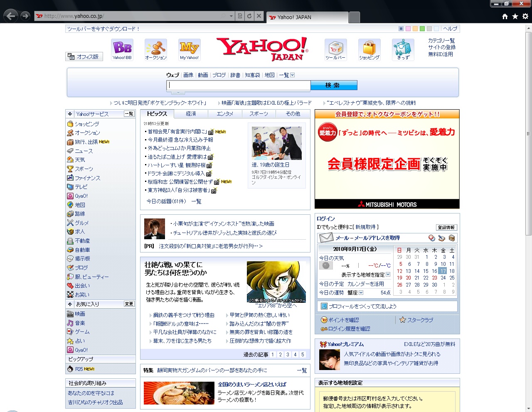Viewport: 532px width, 412px height.
Task: Click the テレビ icon in sidebar
Action: [70, 187]
